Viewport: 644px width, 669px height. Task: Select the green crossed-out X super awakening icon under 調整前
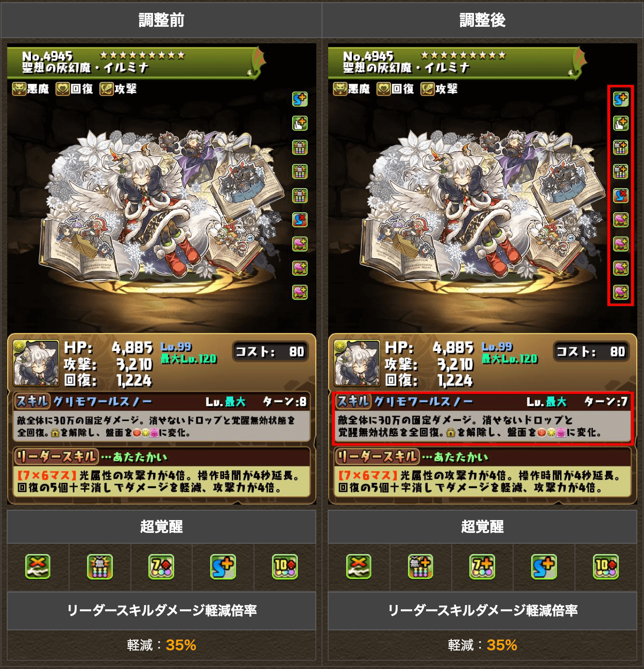point(38,567)
